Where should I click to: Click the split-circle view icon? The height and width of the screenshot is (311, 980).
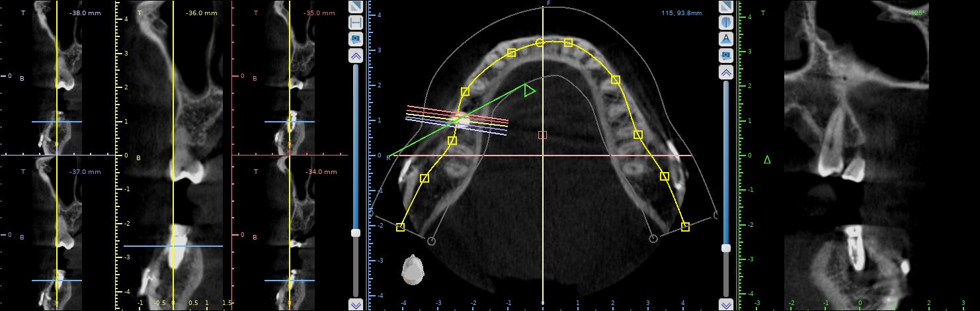[x=726, y=22]
